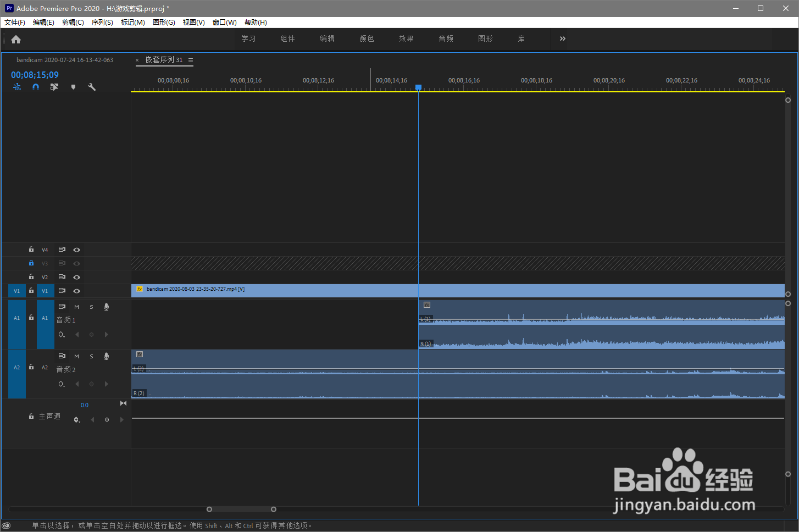Click the 00;08;15;09 timecode field
This screenshot has height=532, width=799.
point(35,75)
